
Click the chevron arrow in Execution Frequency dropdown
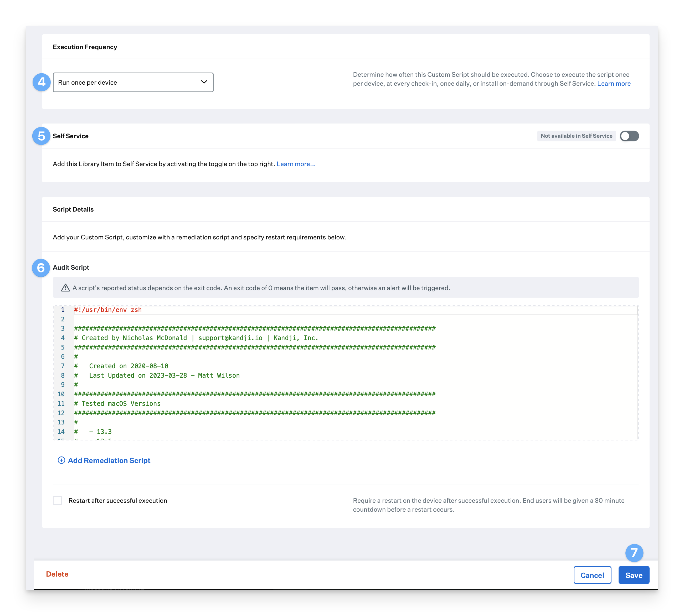204,82
